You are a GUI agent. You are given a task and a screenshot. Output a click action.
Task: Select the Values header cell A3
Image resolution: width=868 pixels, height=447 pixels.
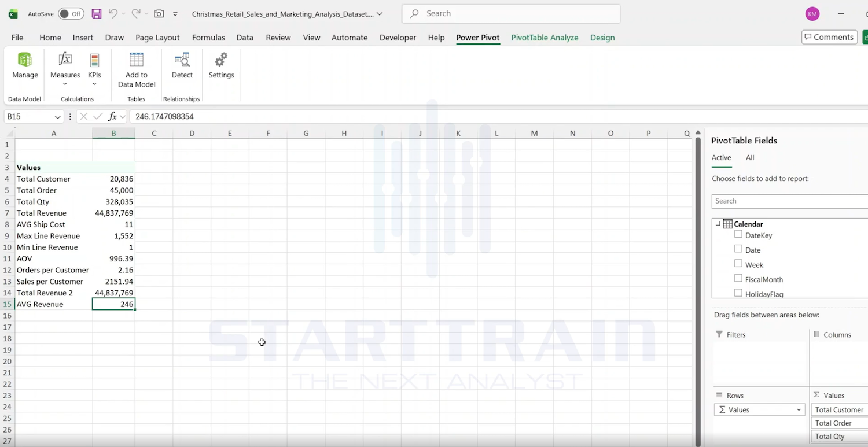[53, 168]
